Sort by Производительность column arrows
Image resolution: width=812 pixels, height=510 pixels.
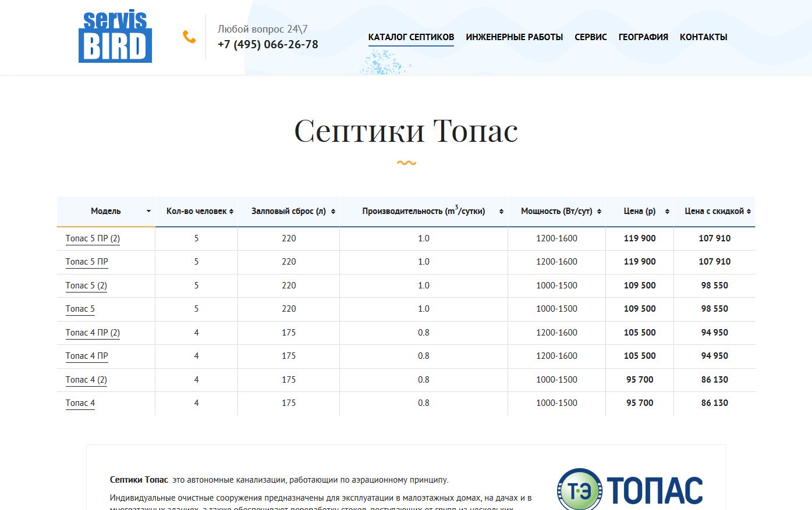pyautogui.click(x=501, y=211)
